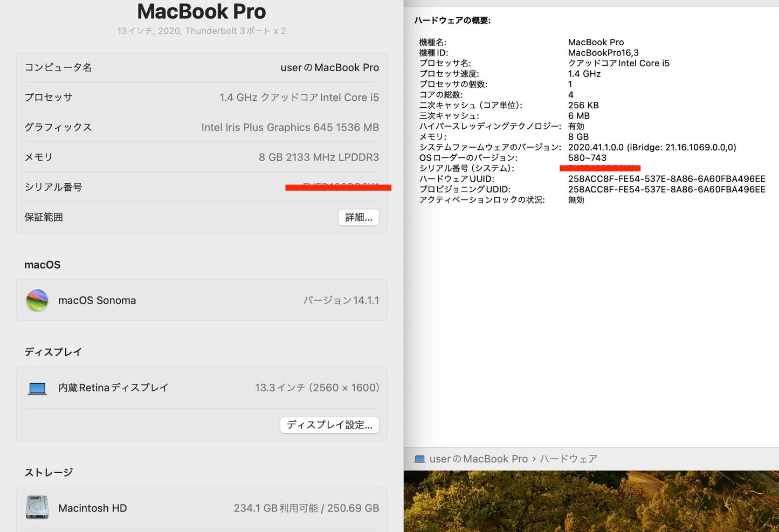Click ハードウェア in the path bar

569,459
